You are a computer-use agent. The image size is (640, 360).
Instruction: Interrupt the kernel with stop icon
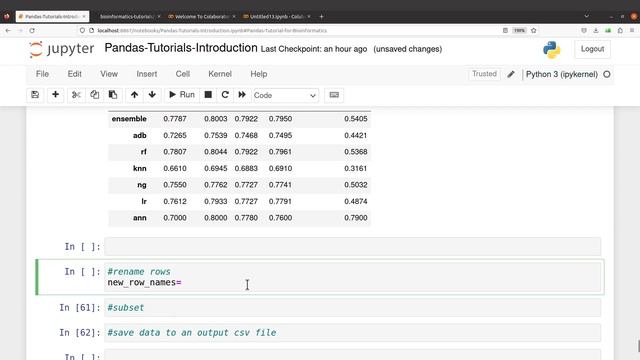point(208,95)
